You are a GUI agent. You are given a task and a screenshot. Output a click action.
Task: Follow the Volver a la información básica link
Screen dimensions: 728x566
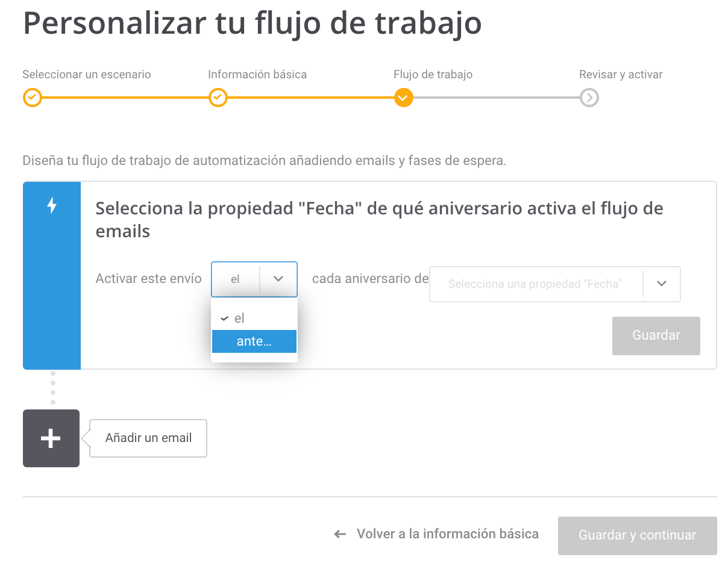pos(447,534)
